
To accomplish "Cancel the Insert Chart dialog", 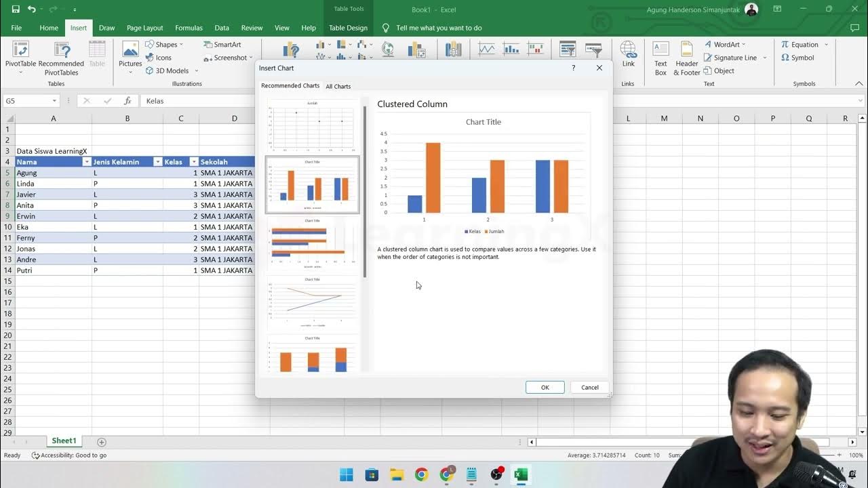I will [x=590, y=387].
